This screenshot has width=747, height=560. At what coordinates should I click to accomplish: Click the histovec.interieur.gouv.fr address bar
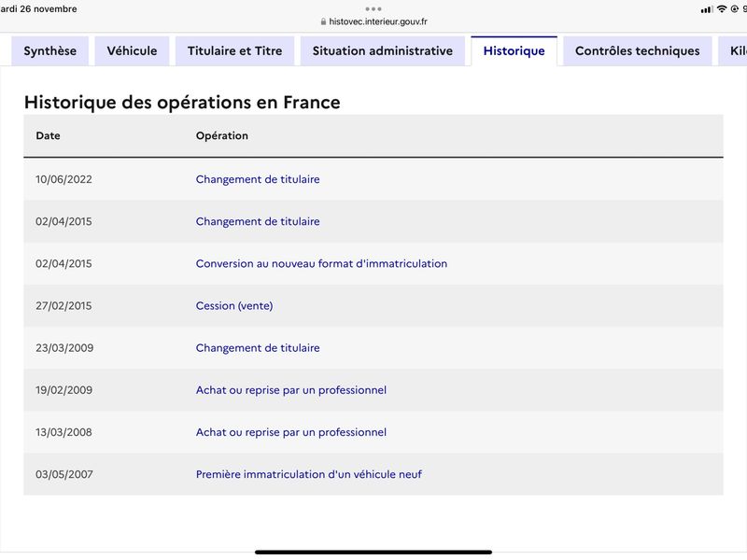click(x=373, y=21)
